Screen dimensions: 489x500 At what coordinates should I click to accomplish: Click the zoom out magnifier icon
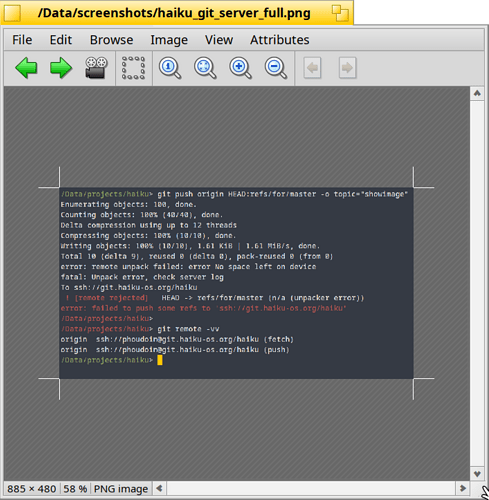(276, 68)
